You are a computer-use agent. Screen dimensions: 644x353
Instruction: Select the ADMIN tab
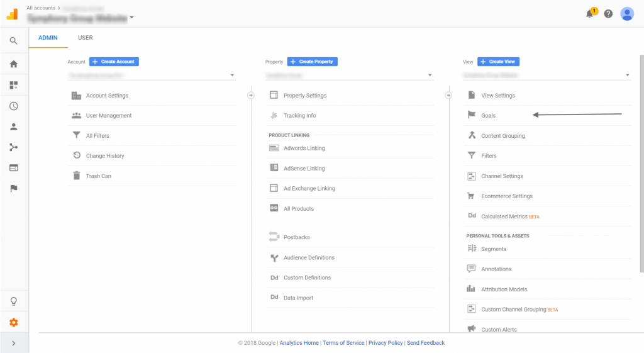click(48, 38)
